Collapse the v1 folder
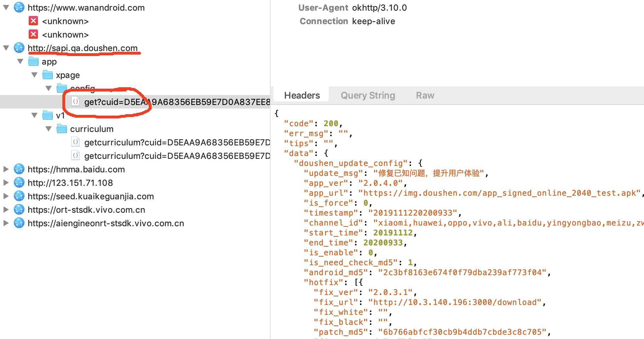The height and width of the screenshot is (339, 644). click(34, 115)
